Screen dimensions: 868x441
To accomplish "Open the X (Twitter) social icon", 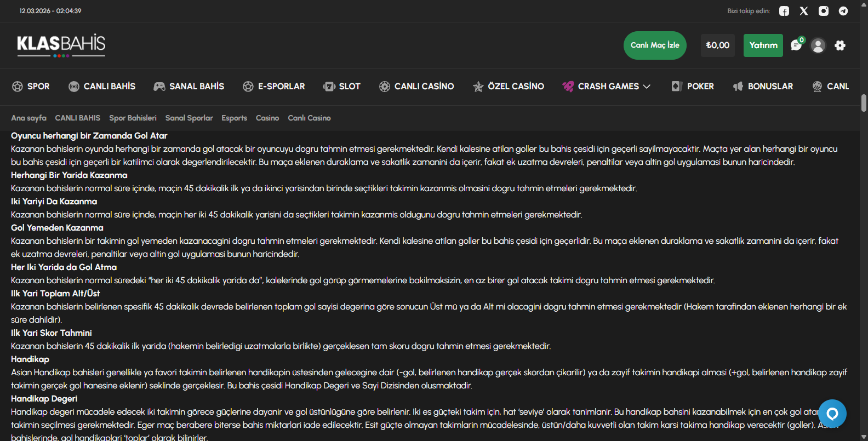I will click(804, 11).
